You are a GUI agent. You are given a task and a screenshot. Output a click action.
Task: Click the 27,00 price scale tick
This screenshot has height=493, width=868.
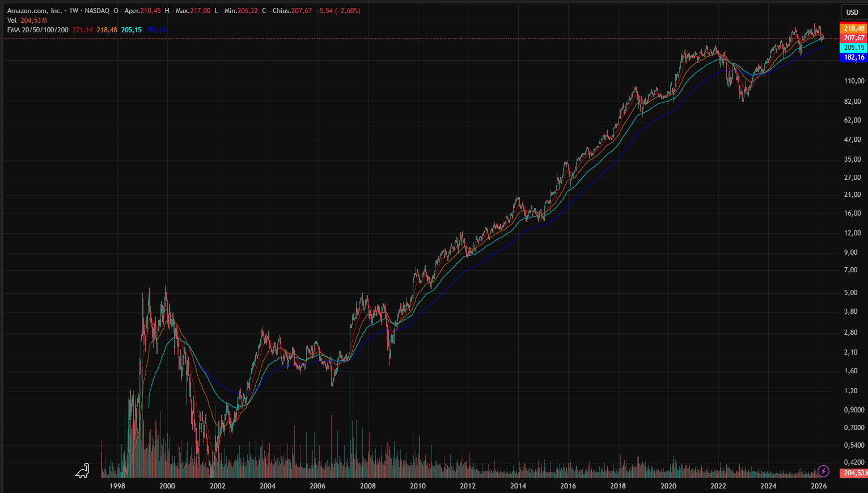coord(853,178)
